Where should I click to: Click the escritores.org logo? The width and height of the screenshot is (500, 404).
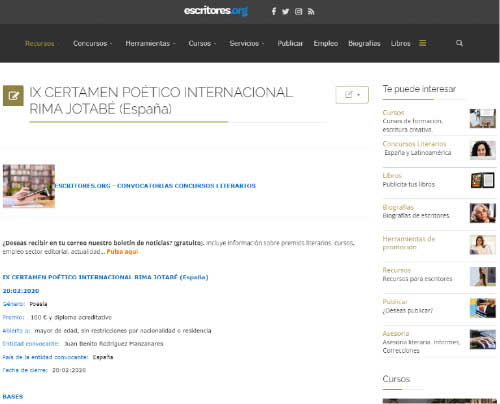point(216,11)
